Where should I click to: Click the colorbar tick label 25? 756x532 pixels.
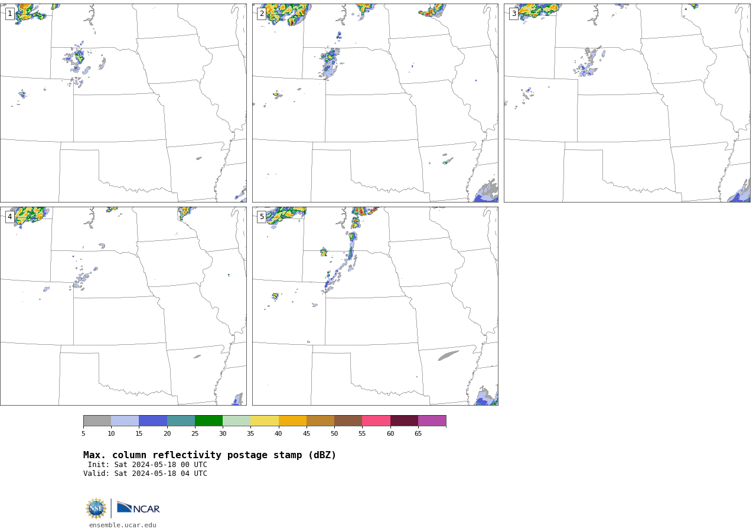click(195, 434)
